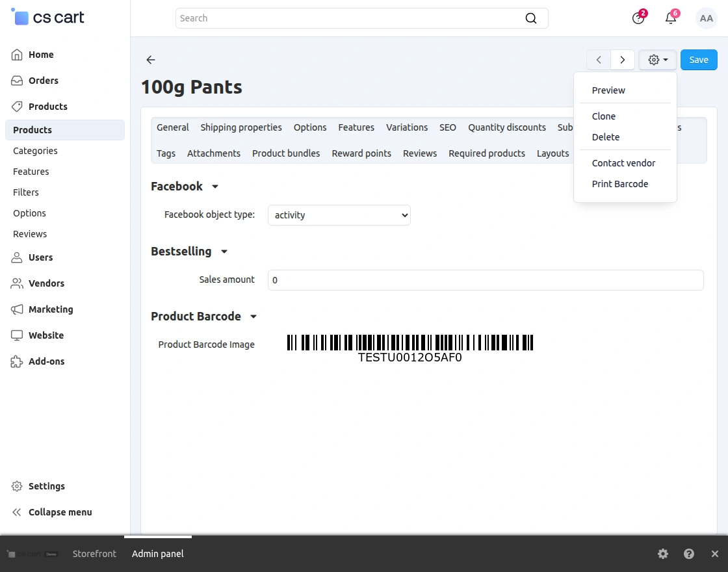728x572 pixels.
Task: Click the search magnifier icon
Action: [x=530, y=18]
